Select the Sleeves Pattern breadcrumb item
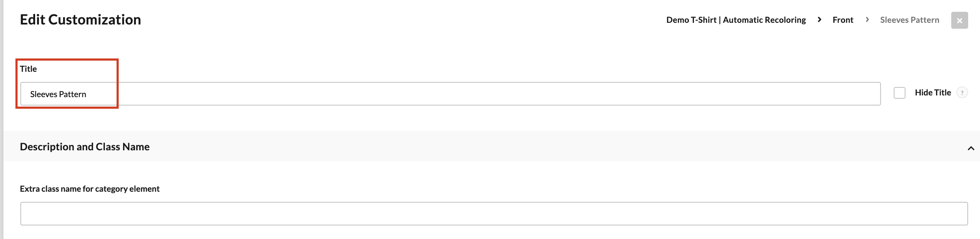 click(x=910, y=20)
